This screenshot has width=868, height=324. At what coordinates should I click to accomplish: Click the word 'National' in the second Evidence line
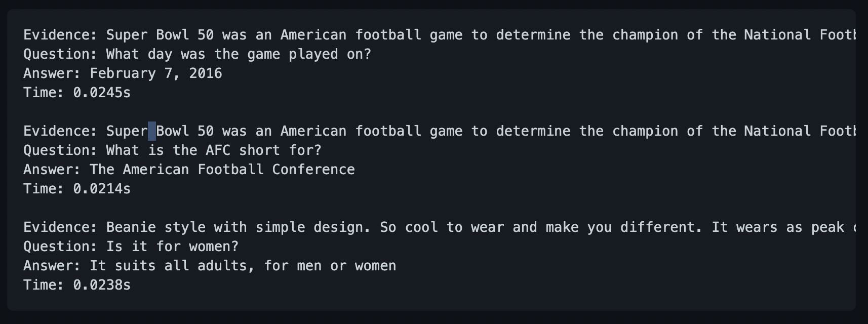point(778,131)
